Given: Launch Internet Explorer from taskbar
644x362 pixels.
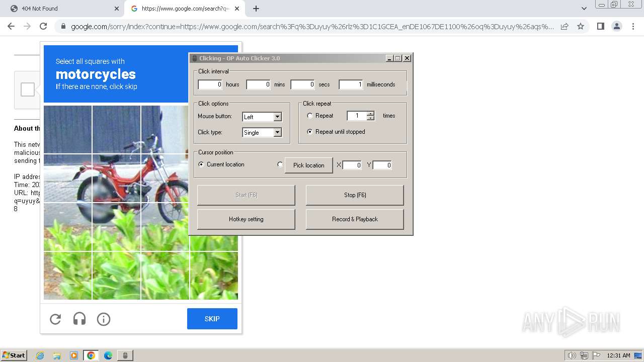Looking at the screenshot, I should point(40,355).
